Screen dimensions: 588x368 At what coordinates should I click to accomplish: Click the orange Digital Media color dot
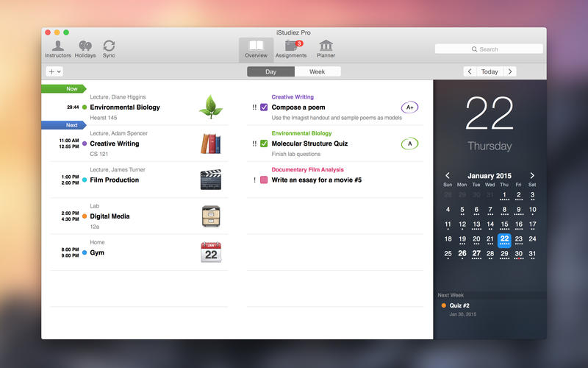click(85, 216)
